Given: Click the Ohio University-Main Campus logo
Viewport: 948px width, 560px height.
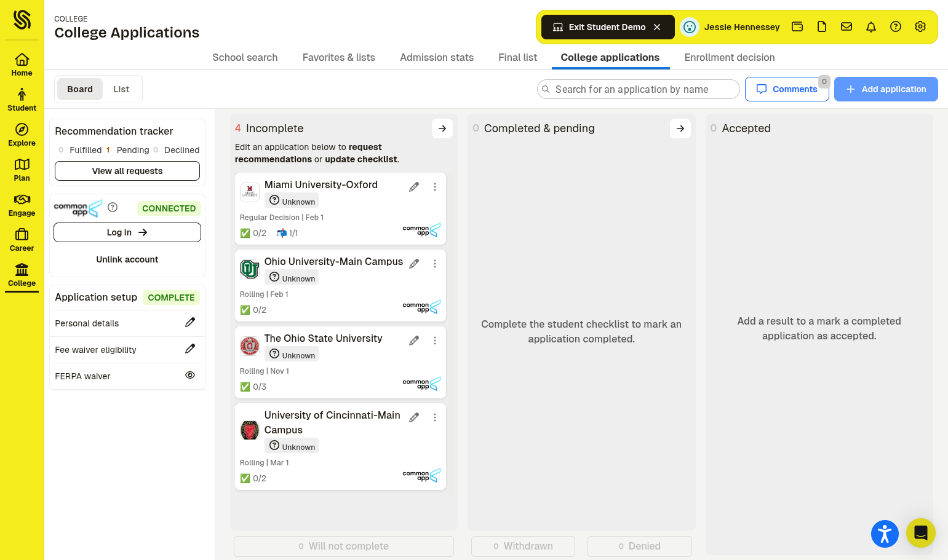Looking at the screenshot, I should coord(250,269).
